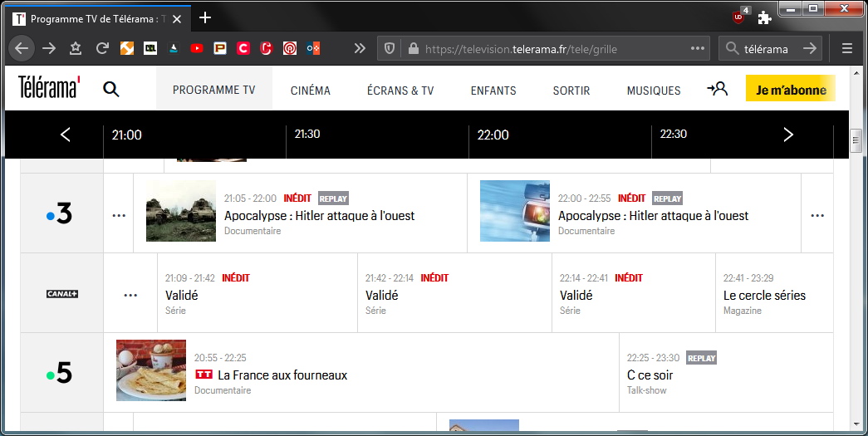Open Validé episode at 21:09
The width and height of the screenshot is (868, 436).
point(182,296)
